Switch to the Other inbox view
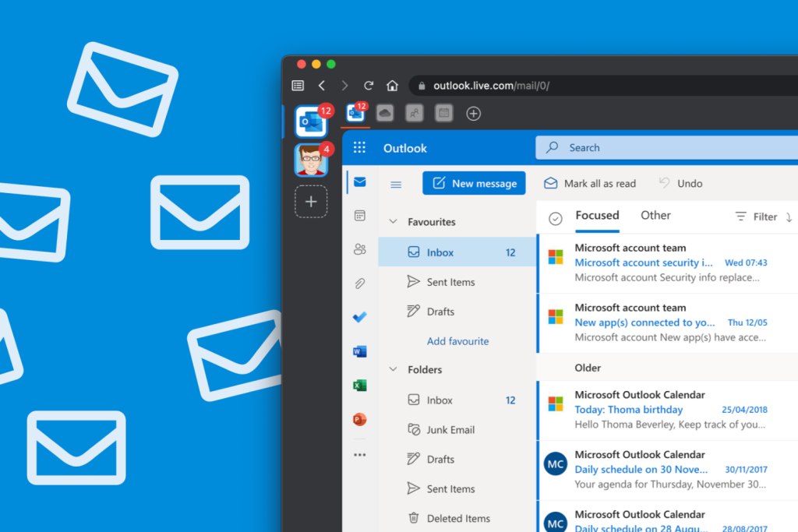 [x=655, y=215]
